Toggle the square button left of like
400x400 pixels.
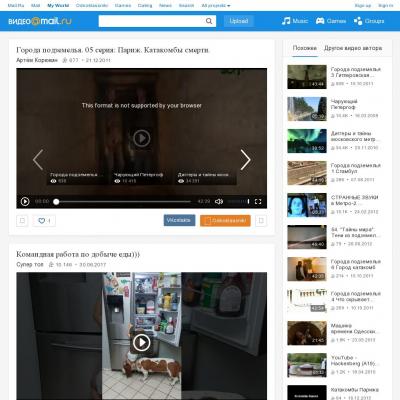22,221
